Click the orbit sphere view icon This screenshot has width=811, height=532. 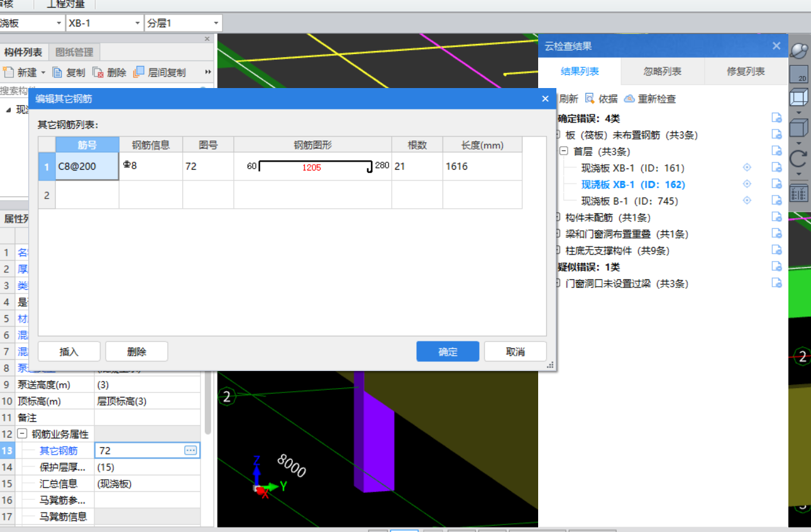[798, 50]
